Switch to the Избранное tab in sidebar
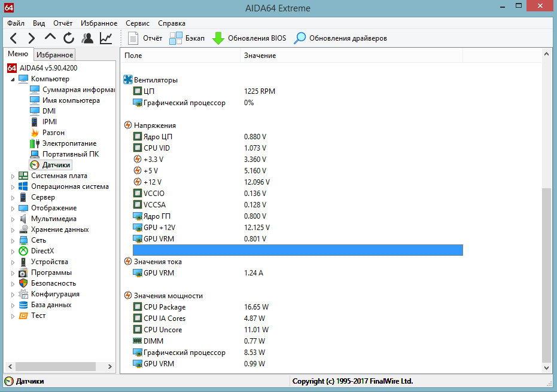The width and height of the screenshot is (557, 392). click(54, 54)
